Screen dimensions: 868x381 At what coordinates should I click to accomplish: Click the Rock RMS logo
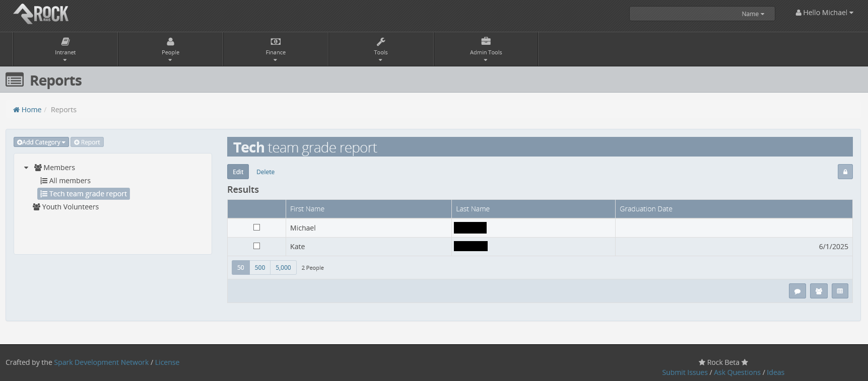pyautogui.click(x=41, y=14)
